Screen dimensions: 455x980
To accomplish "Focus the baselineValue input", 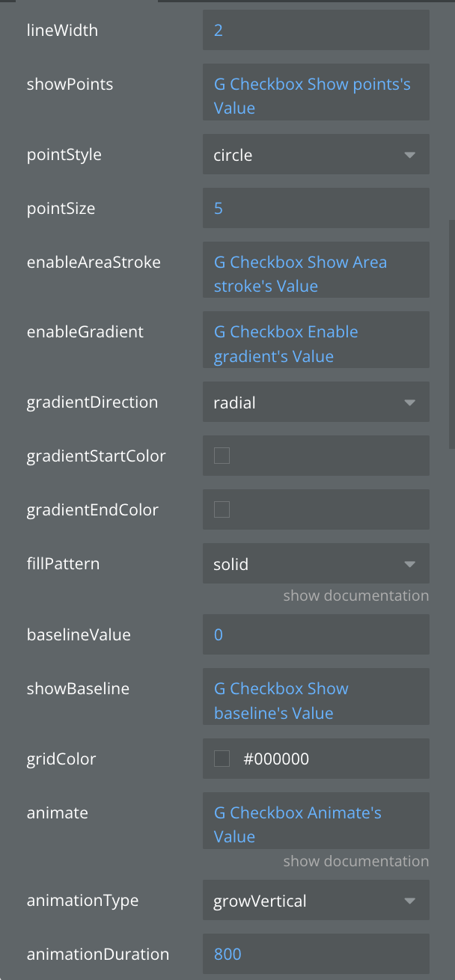I will coord(315,634).
